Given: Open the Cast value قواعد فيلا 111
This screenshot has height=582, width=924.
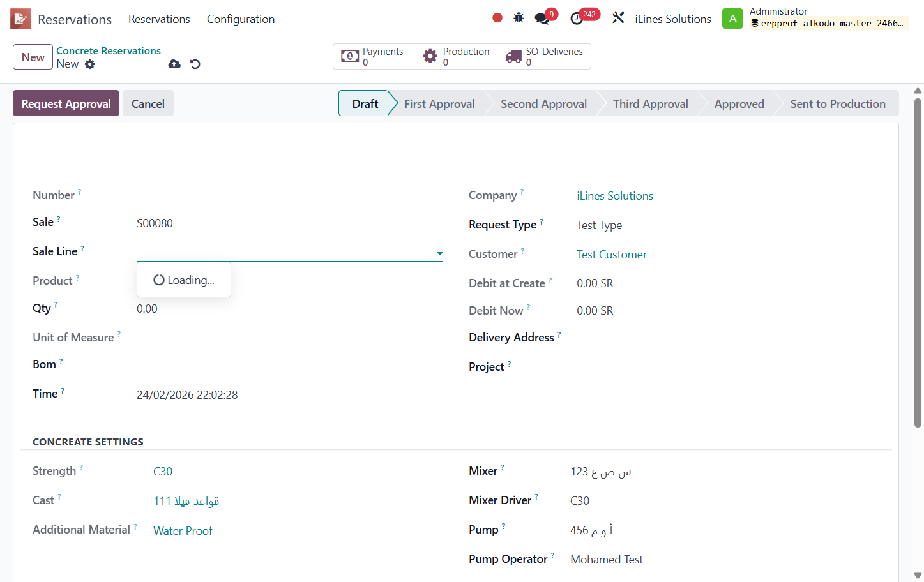Looking at the screenshot, I should [x=186, y=501].
